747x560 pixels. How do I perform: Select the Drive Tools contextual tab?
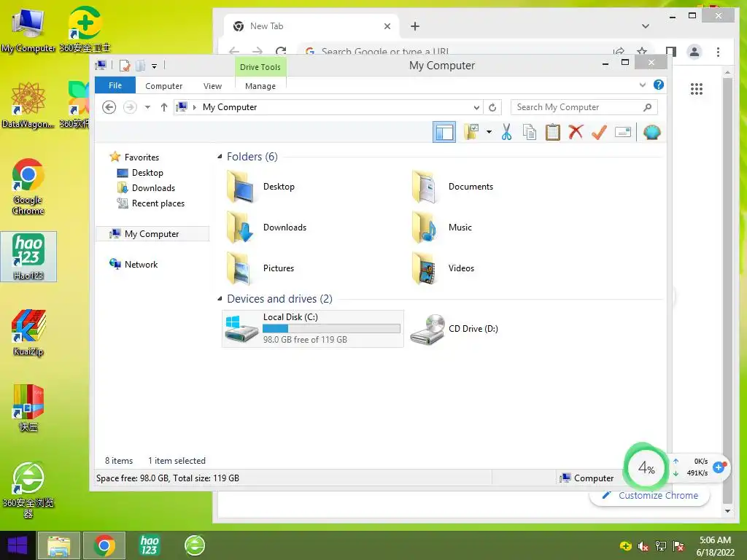tap(260, 67)
